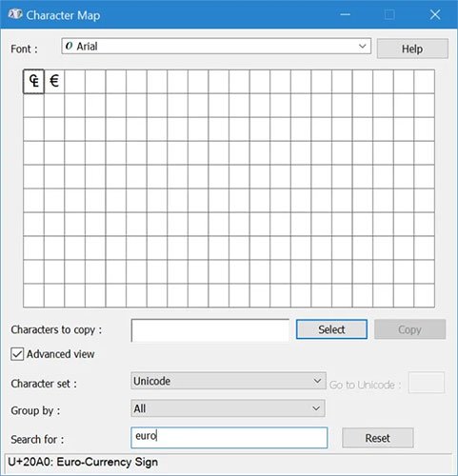The width and height of the screenshot is (458, 476).
Task: Click the Go to Unicode input box
Action: pyautogui.click(x=427, y=383)
